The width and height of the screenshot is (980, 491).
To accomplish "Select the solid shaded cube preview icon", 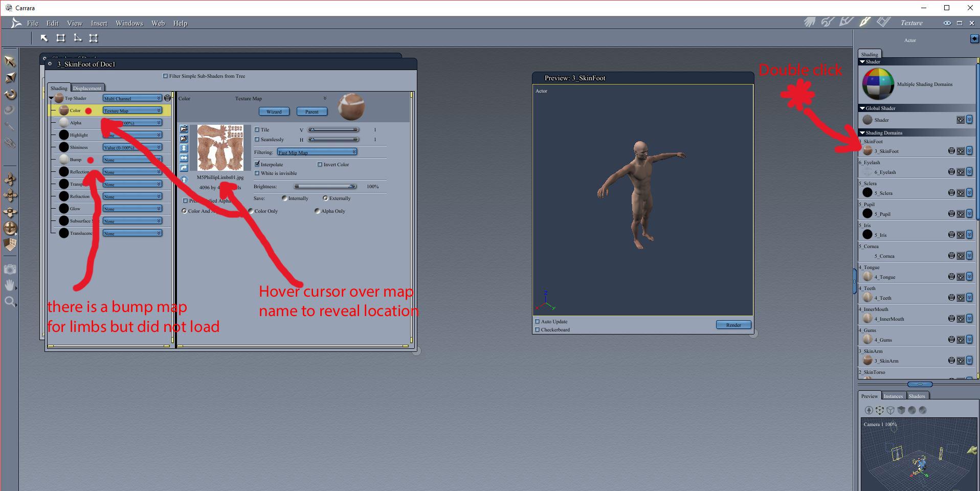I will pyautogui.click(x=901, y=410).
